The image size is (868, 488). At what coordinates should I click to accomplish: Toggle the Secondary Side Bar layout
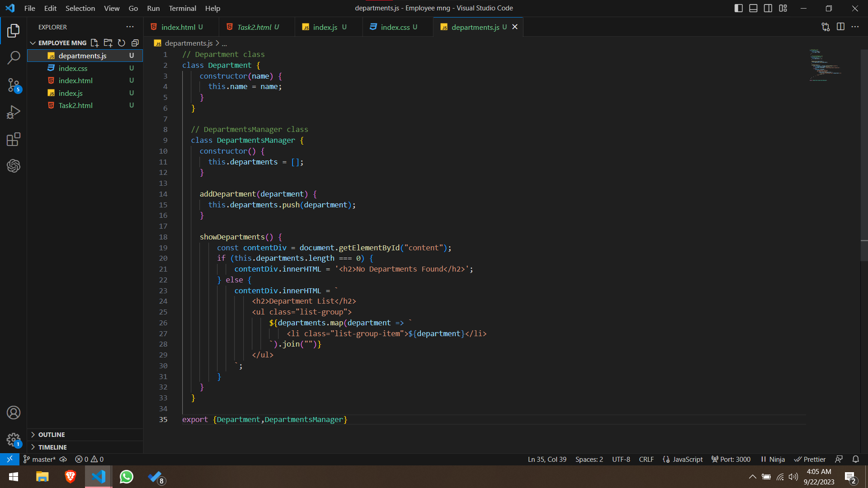(768, 8)
